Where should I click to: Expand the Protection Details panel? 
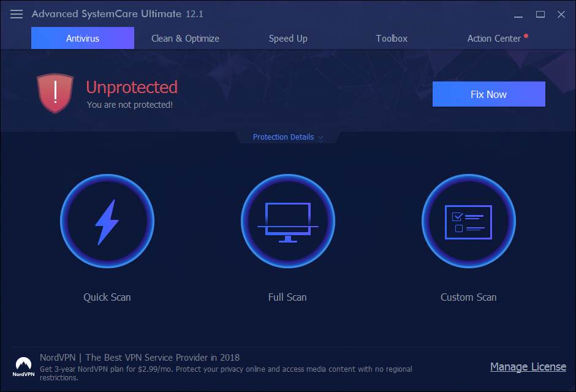point(288,137)
